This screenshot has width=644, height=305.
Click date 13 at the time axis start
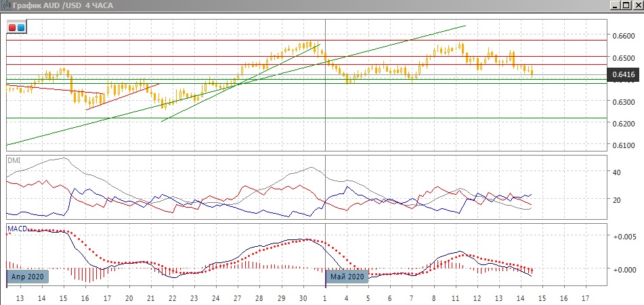point(20,298)
